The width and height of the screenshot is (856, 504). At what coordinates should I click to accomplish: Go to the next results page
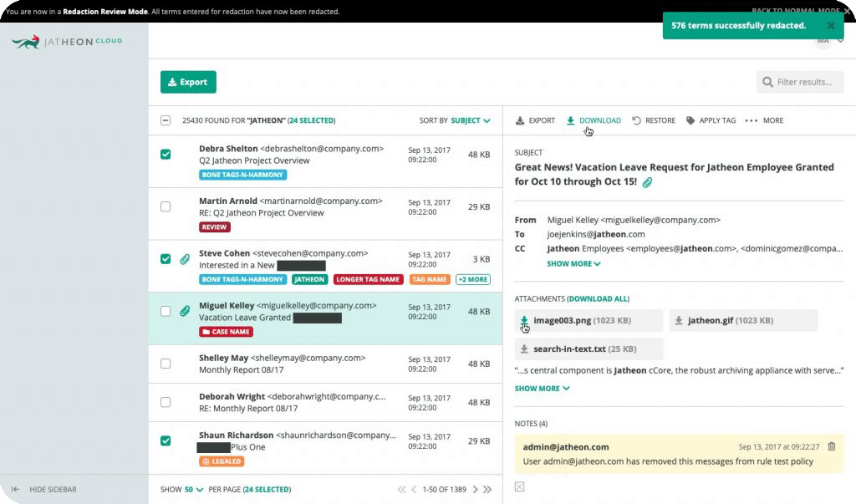(475, 490)
